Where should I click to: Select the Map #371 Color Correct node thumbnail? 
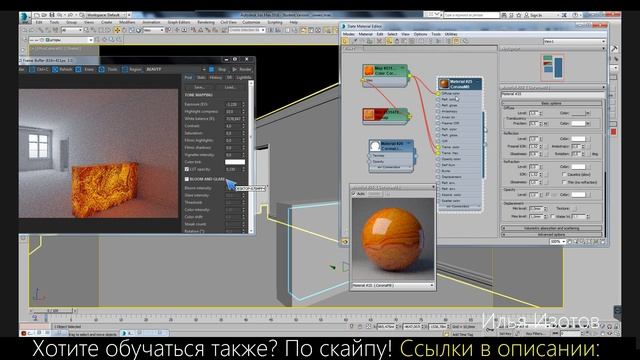point(369,71)
